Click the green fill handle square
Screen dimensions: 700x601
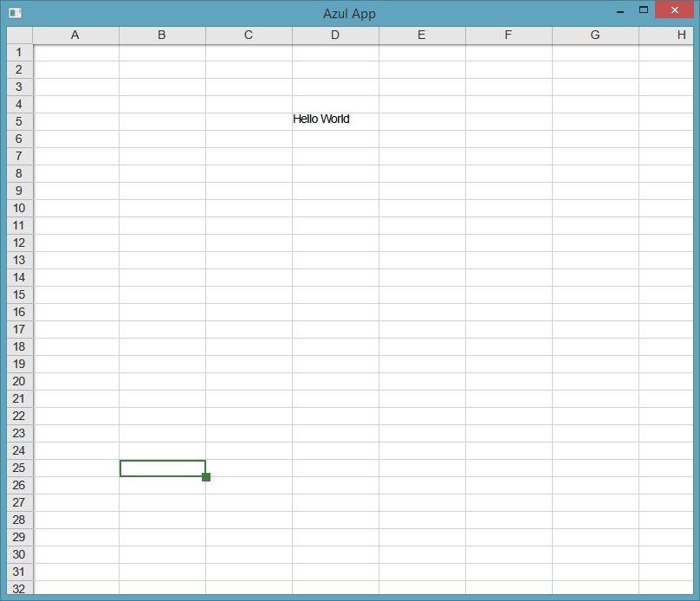pos(206,477)
